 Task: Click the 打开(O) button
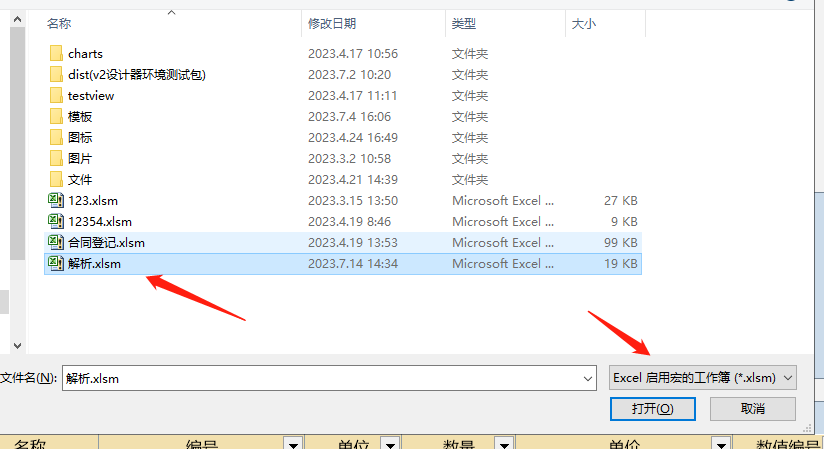coord(651,408)
